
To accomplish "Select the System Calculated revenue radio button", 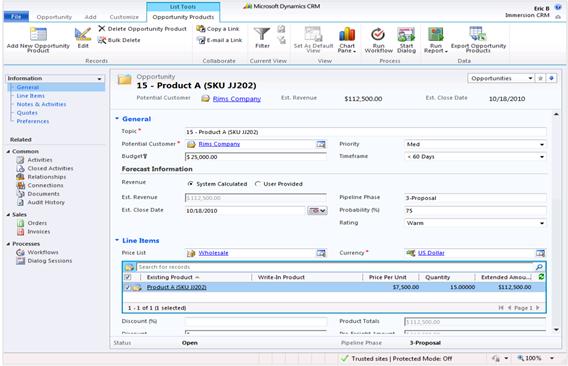I will (190, 184).
